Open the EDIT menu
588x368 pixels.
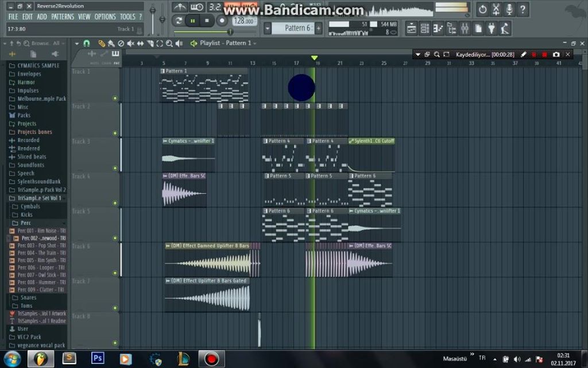[28, 17]
